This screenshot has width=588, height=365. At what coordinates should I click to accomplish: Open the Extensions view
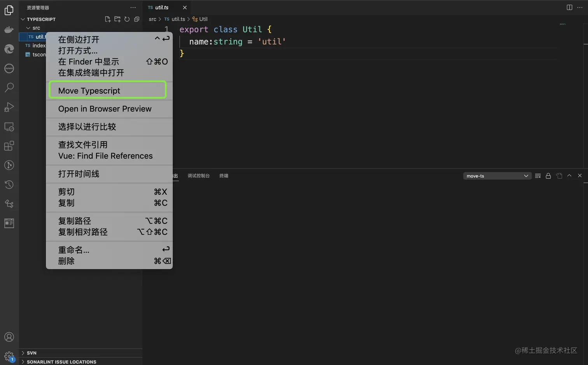pos(9,146)
